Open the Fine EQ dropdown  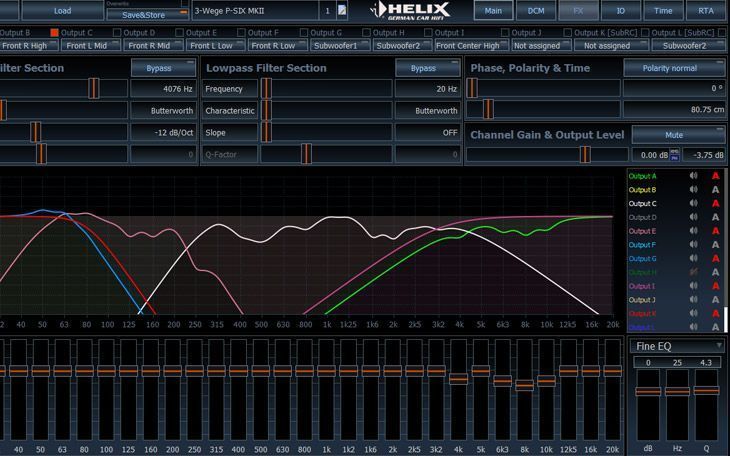click(677, 345)
